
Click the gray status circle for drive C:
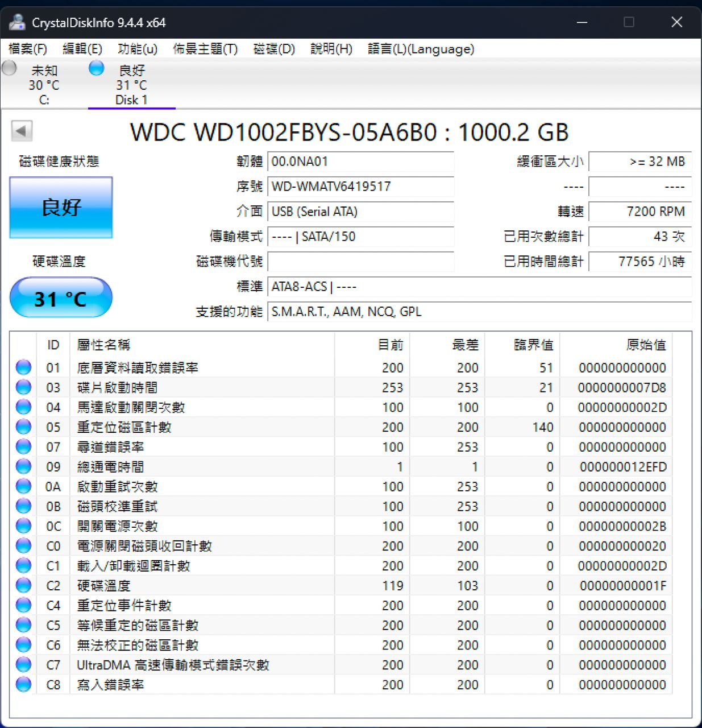10,68
